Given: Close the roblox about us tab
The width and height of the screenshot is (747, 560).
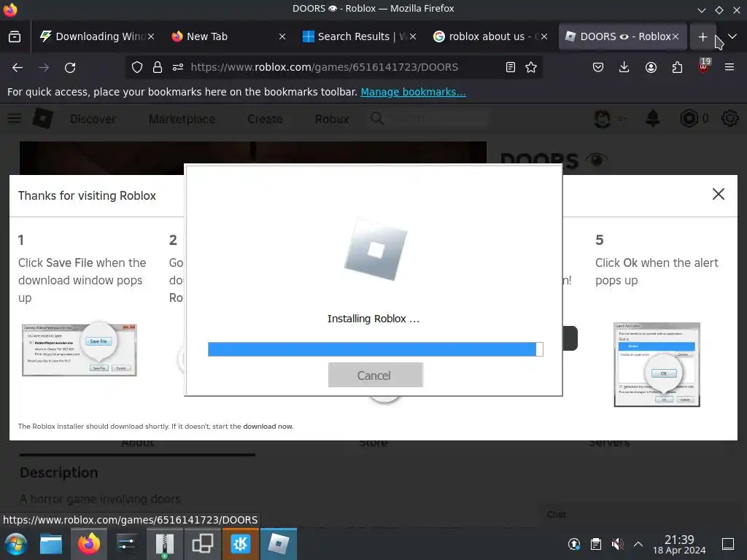Looking at the screenshot, I should coord(544,36).
